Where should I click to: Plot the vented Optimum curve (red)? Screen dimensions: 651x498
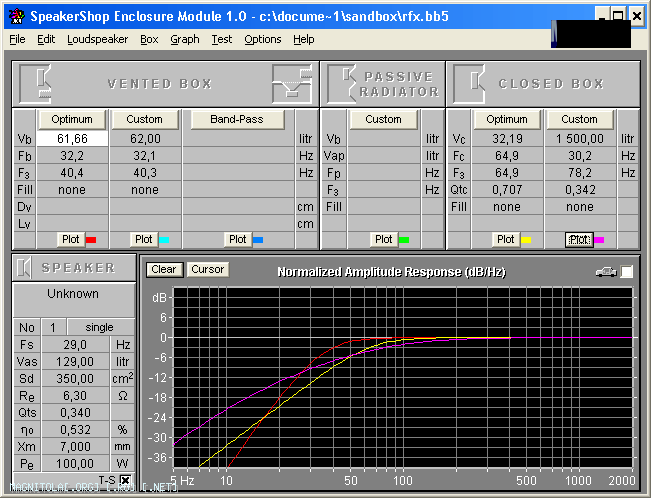[71, 240]
